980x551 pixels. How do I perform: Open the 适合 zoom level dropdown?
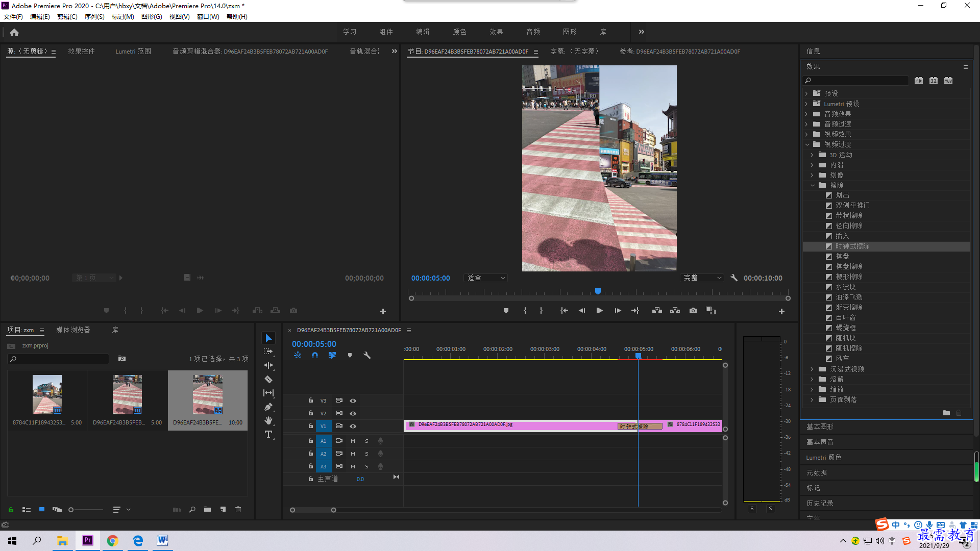tap(485, 278)
